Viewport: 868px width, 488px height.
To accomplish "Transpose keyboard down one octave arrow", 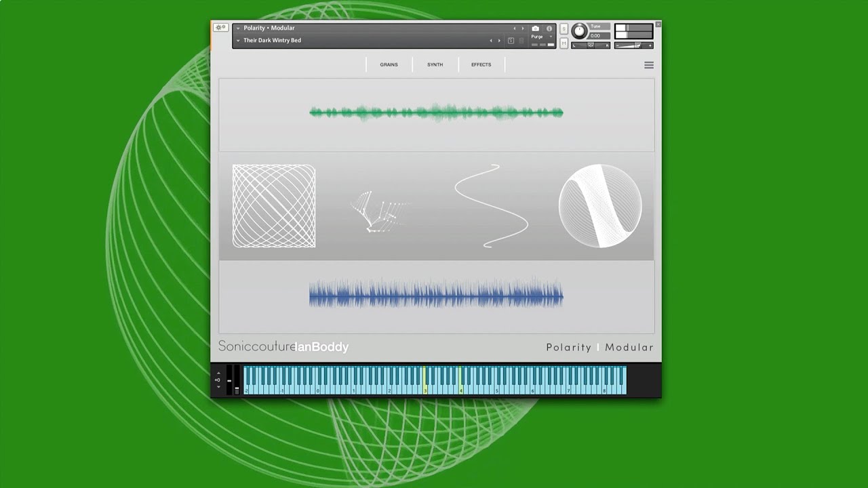I will 218,387.
